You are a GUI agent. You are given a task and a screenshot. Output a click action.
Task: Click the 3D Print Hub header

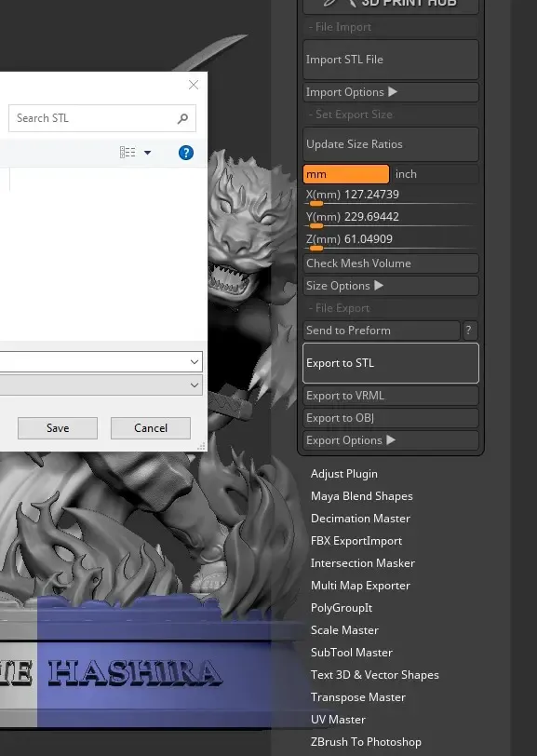coord(391,5)
